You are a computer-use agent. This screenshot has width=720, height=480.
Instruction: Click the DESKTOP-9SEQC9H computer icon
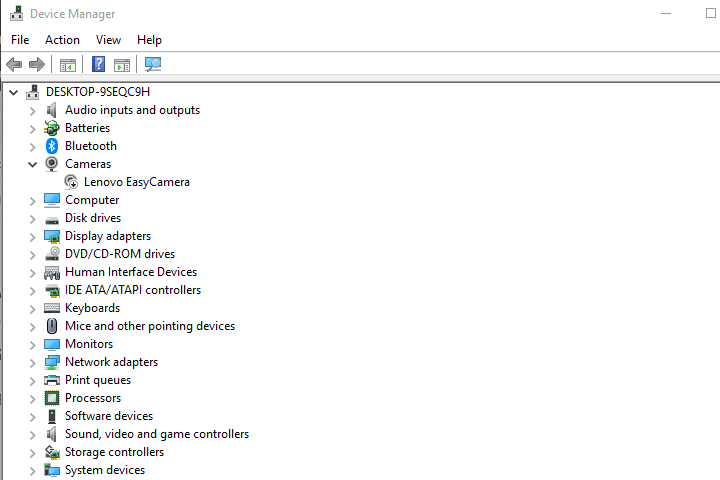33,92
